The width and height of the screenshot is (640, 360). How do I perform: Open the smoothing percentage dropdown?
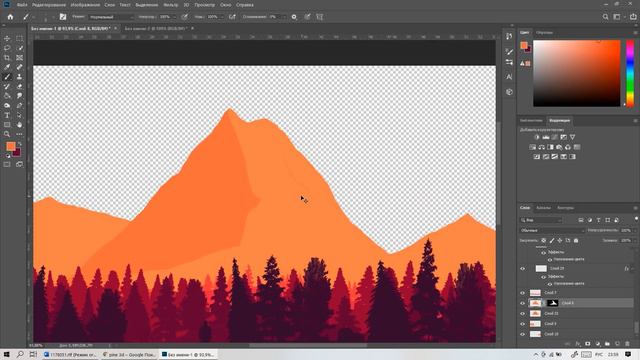coord(283,17)
